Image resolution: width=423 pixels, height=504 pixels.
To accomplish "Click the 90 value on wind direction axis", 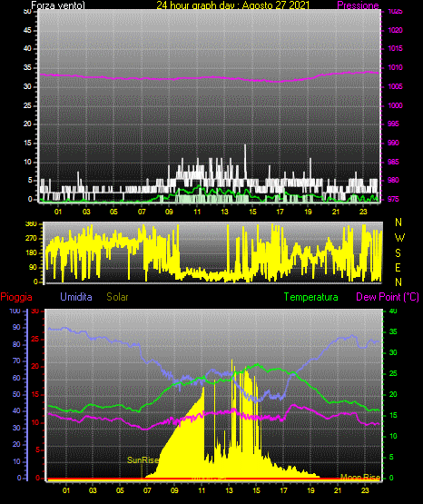I will (x=33, y=267).
